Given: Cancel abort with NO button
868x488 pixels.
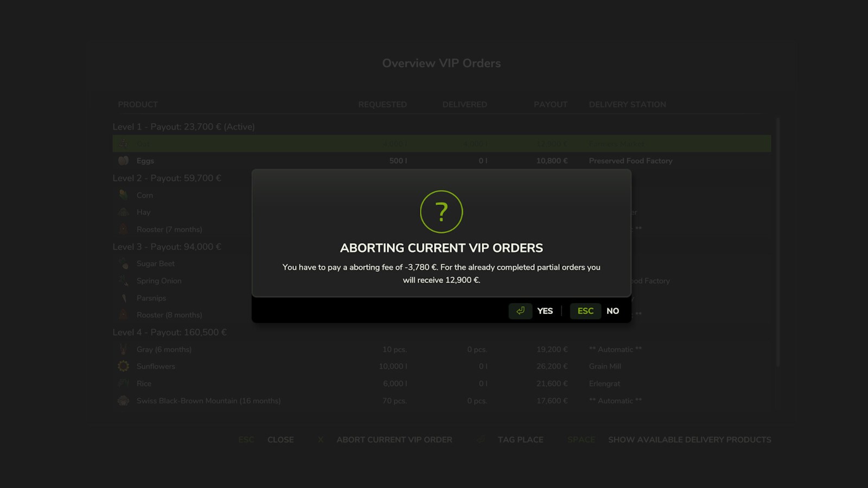Looking at the screenshot, I should tap(612, 311).
